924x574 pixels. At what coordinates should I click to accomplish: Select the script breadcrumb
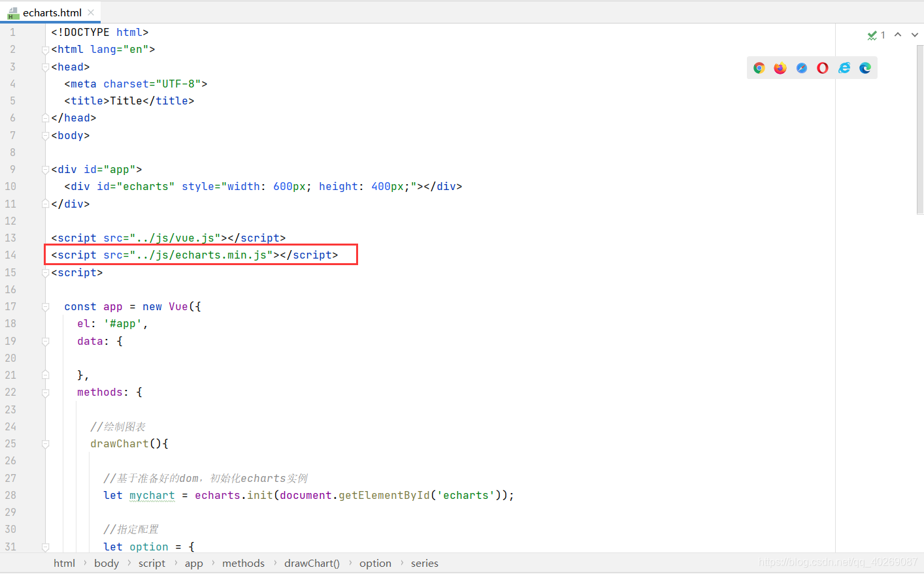[152, 563]
